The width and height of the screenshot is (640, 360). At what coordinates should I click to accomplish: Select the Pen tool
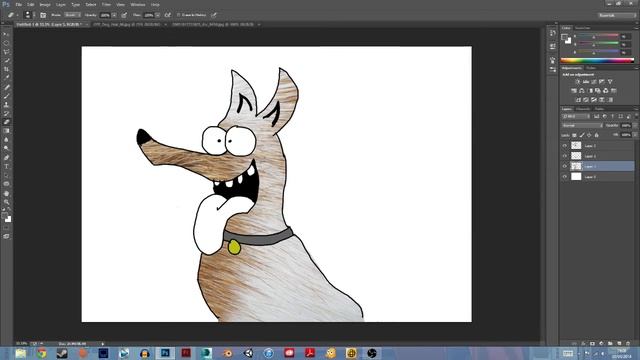pos(6,158)
